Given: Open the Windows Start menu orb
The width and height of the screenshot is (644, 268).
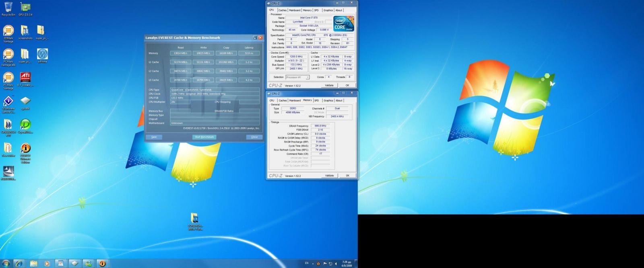Looking at the screenshot, I should [6, 264].
